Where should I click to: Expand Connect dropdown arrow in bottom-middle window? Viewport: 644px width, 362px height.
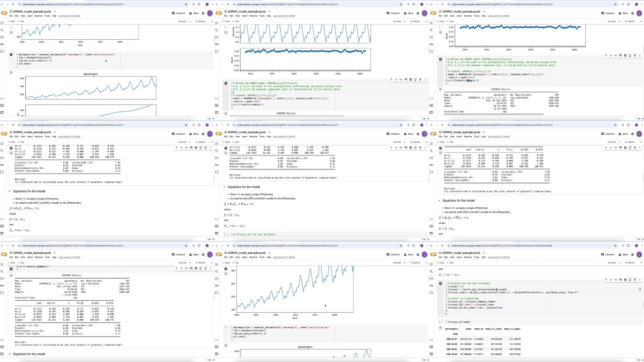[x=405, y=263]
